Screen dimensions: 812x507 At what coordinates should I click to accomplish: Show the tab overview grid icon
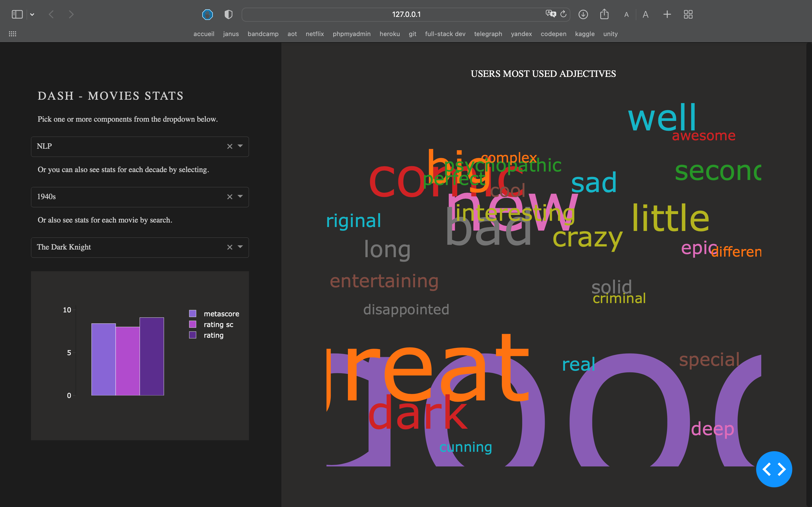[x=688, y=14]
